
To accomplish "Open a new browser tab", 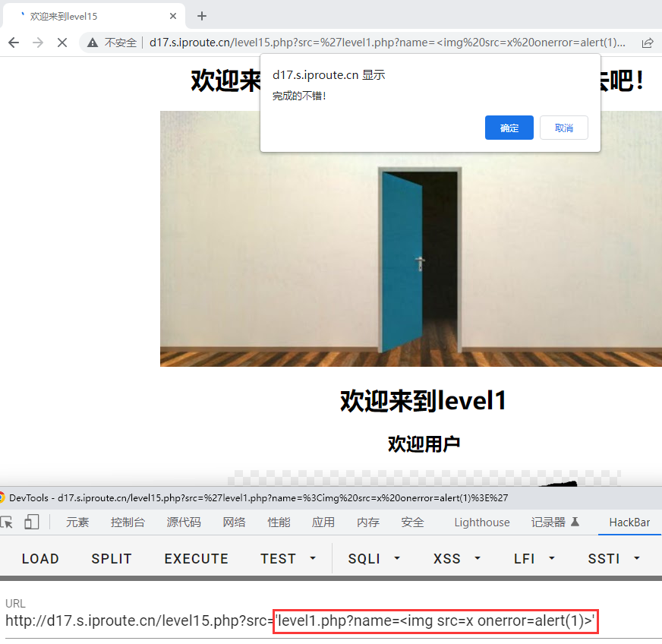I will 201,16.
